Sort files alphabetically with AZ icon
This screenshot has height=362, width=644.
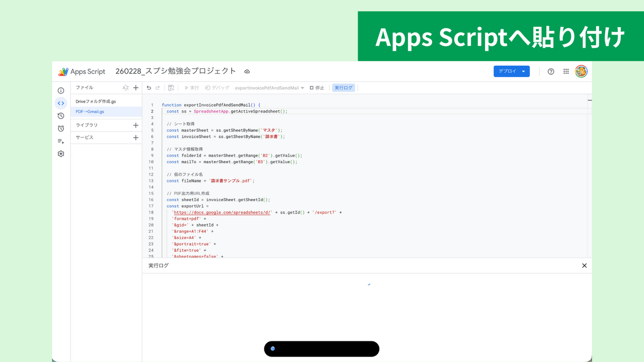click(x=125, y=88)
